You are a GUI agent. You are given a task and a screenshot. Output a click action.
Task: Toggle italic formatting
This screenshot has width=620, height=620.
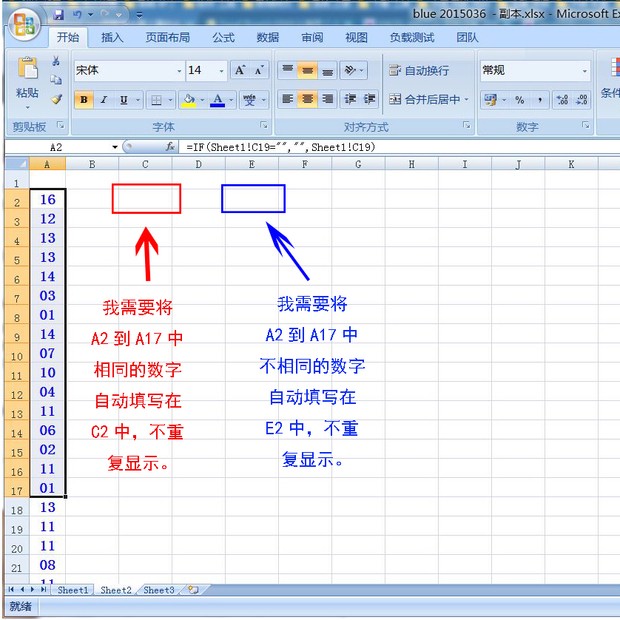[x=104, y=100]
